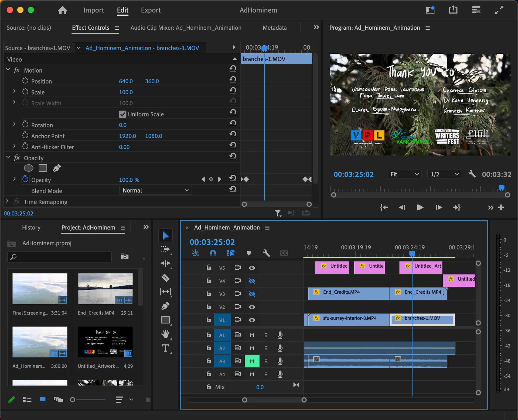Toggle Snap in Timeline magnet
The height and width of the screenshot is (420, 518).
pyautogui.click(x=213, y=253)
